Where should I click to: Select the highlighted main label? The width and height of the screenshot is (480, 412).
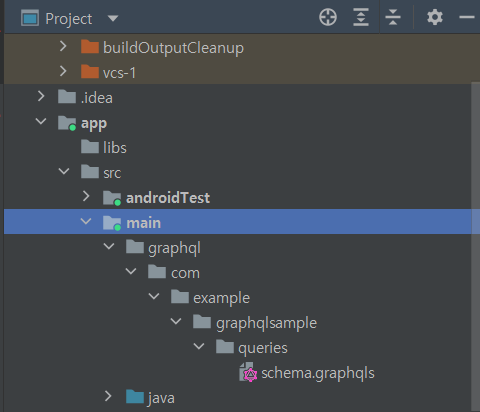tap(143, 223)
